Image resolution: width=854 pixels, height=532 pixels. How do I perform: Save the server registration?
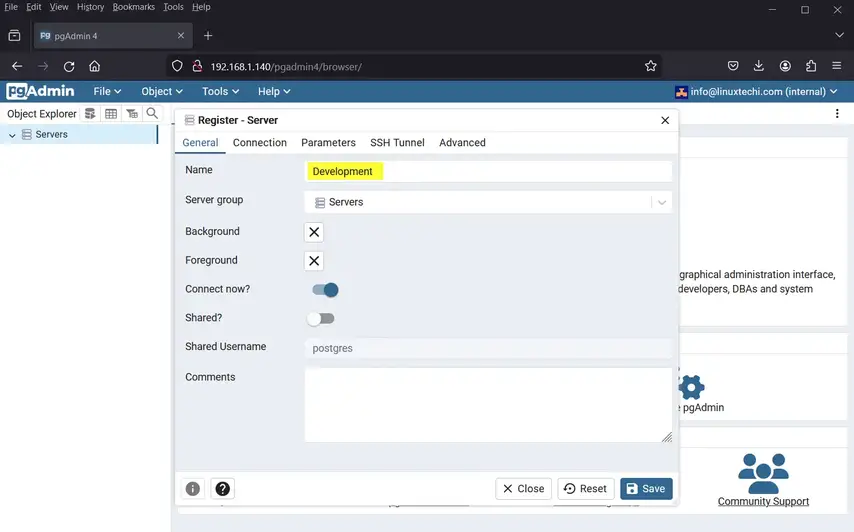point(646,489)
